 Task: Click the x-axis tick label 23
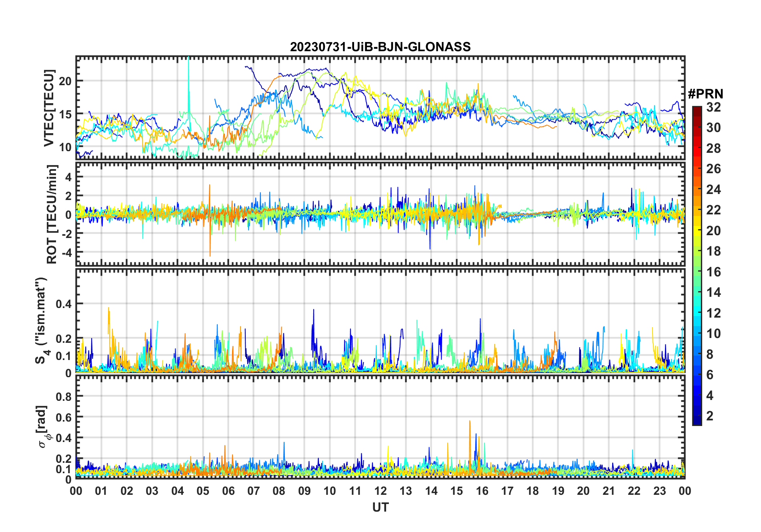point(659,491)
